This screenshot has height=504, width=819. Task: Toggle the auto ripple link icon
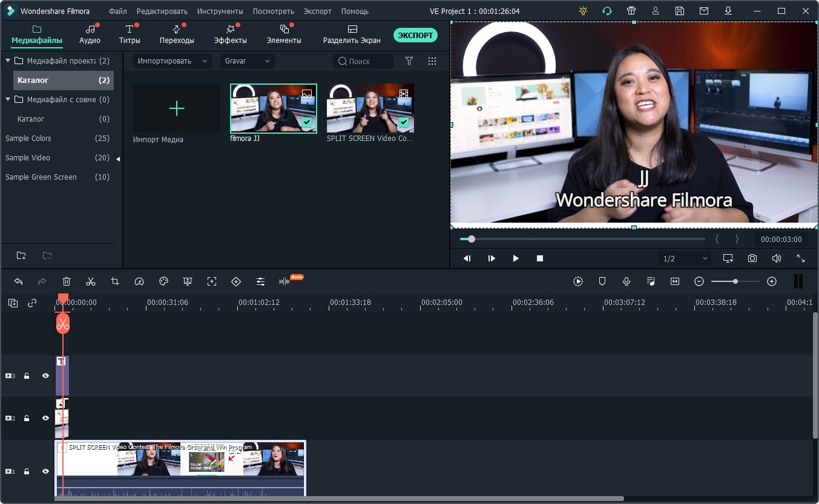32,303
